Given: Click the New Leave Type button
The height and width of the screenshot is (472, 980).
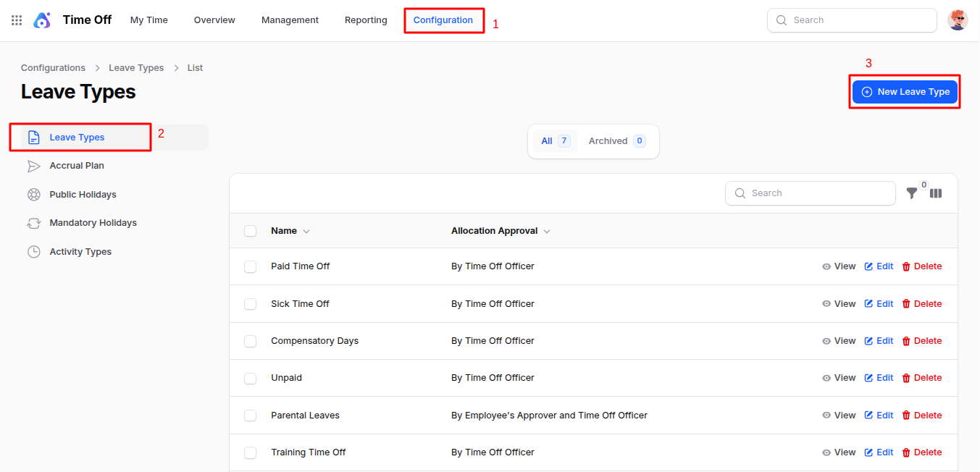Looking at the screenshot, I should click(905, 92).
